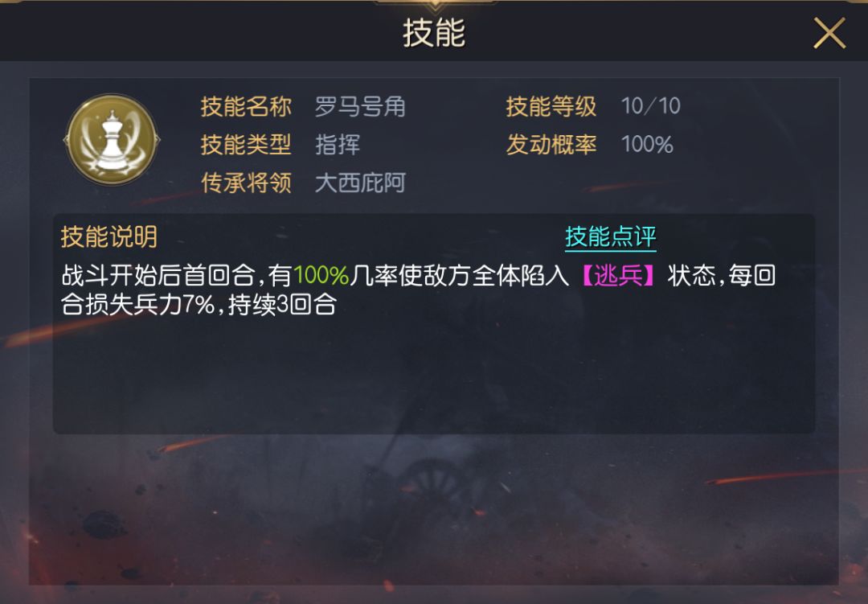Click the 持续3回合 duration text
The image size is (868, 604).
pyautogui.click(x=282, y=305)
